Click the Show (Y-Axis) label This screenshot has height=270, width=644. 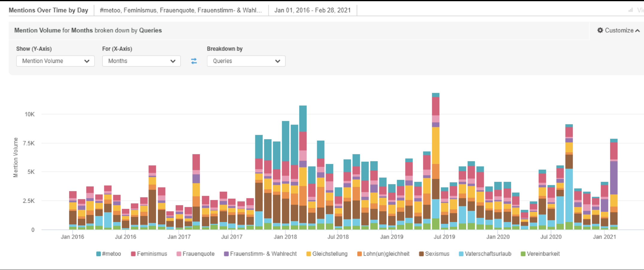click(x=34, y=49)
